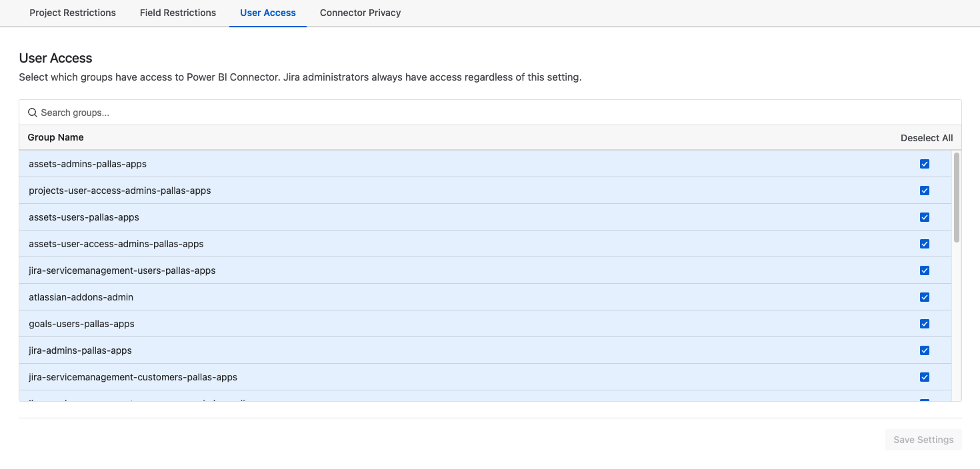
Task: Click the assets-users-pallas-apps group name
Action: (84, 217)
